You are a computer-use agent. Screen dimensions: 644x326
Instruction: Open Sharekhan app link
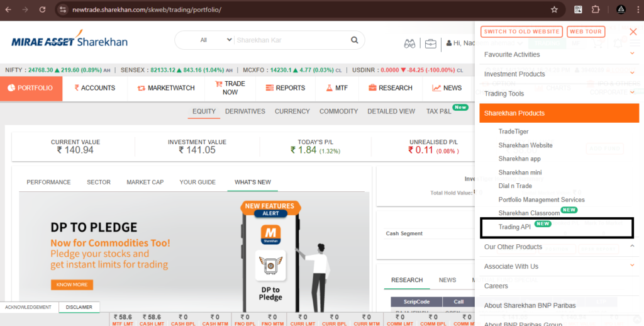click(519, 159)
